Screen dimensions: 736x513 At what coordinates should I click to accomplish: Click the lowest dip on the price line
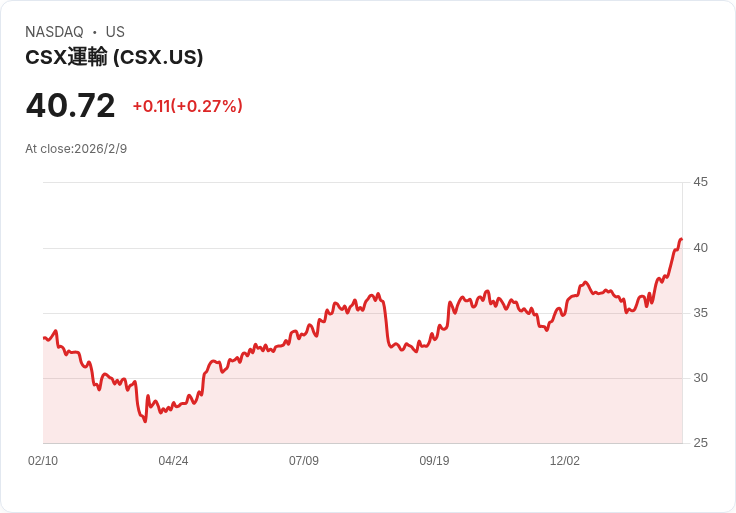145,421
